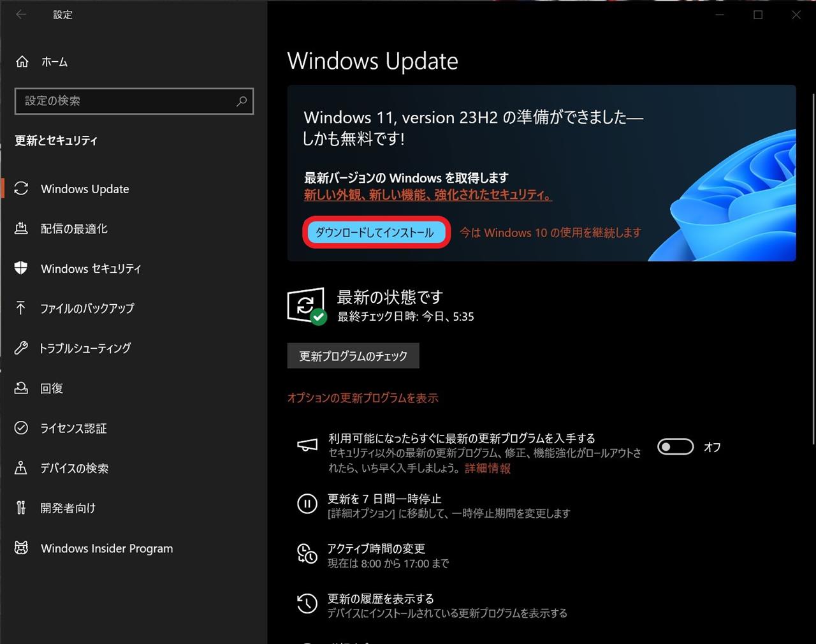Click the pause icon for 更新を7日間一時停止
This screenshot has height=644, width=816.
(x=307, y=504)
